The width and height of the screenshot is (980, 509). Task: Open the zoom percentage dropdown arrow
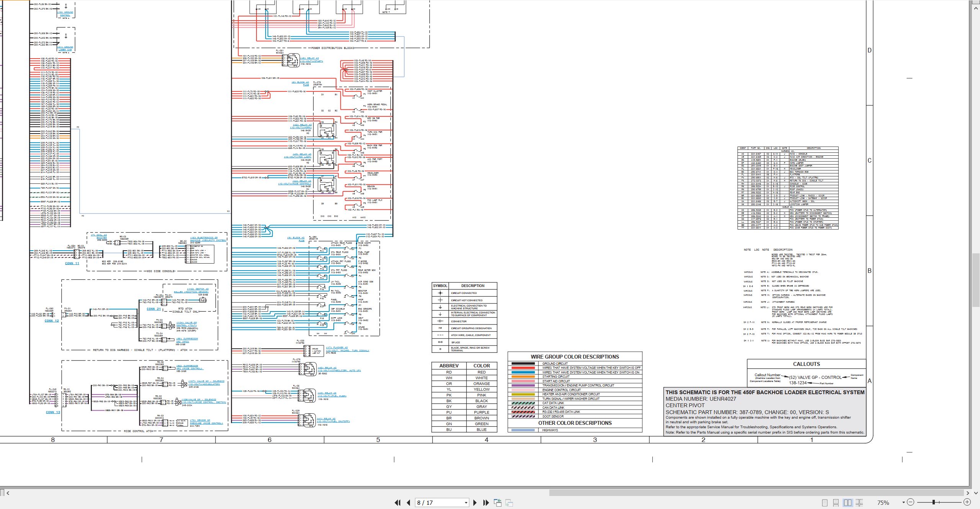tap(903, 502)
